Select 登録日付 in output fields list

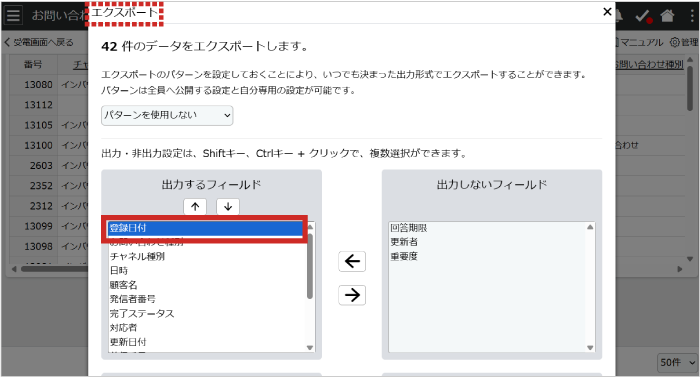pyautogui.click(x=205, y=228)
